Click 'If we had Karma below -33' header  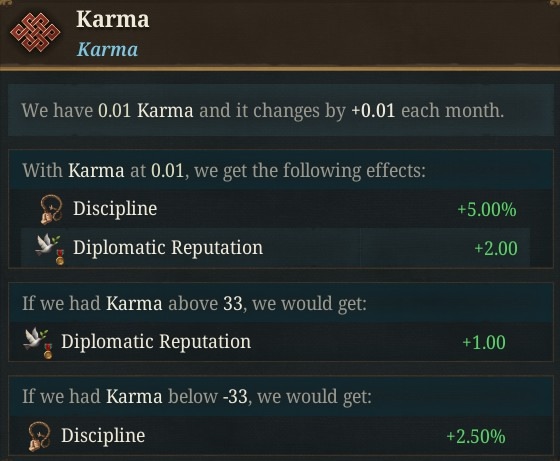click(x=197, y=397)
